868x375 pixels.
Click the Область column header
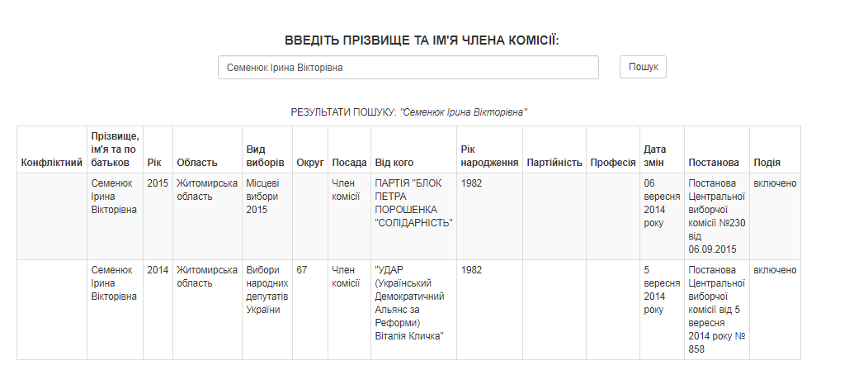[197, 162]
